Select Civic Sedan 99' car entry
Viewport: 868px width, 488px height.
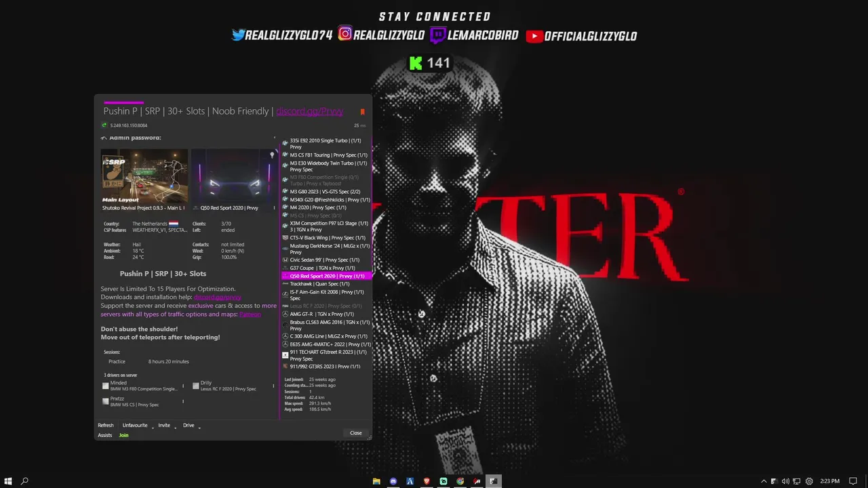click(326, 260)
